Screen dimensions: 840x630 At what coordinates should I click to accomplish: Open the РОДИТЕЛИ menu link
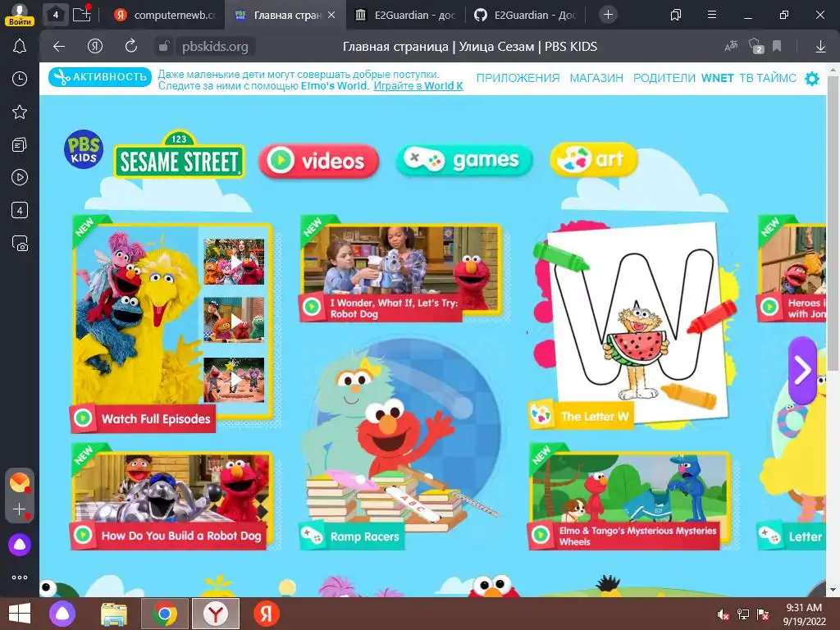(x=664, y=78)
